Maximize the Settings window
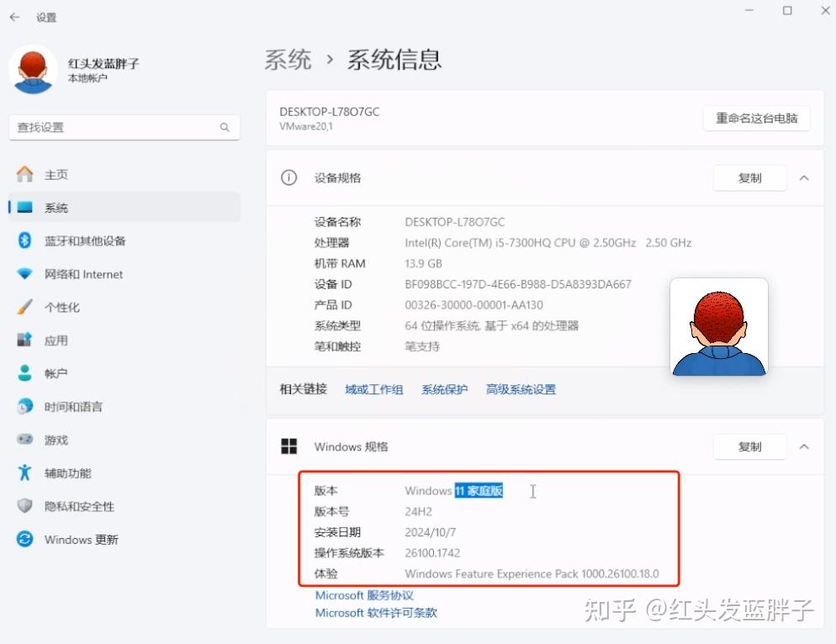 787,11
